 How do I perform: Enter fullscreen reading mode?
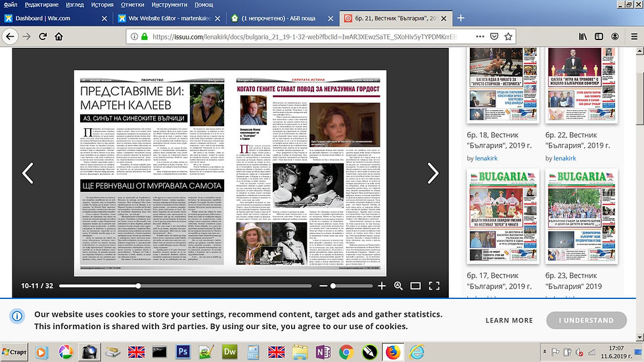434,286
